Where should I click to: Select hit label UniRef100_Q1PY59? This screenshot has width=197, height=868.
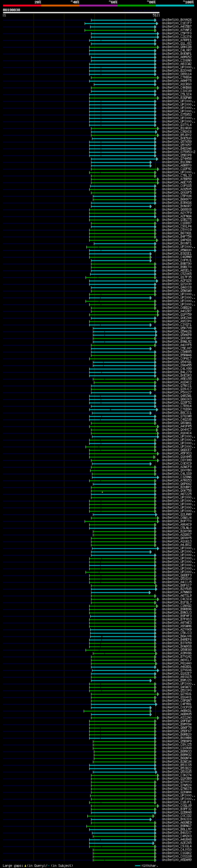(x=176, y=314)
